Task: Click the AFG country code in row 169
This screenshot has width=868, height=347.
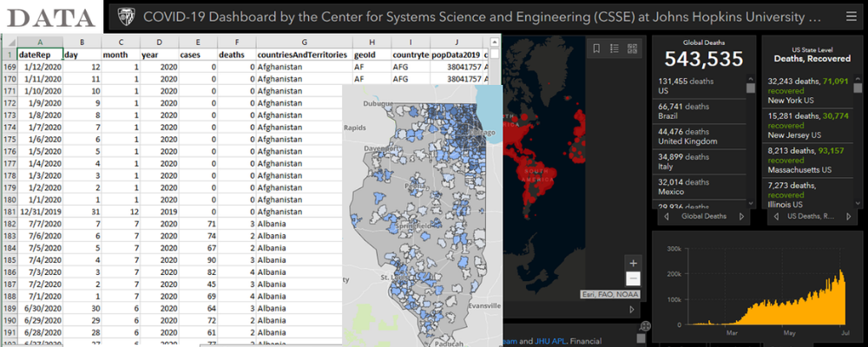Action: (x=411, y=67)
